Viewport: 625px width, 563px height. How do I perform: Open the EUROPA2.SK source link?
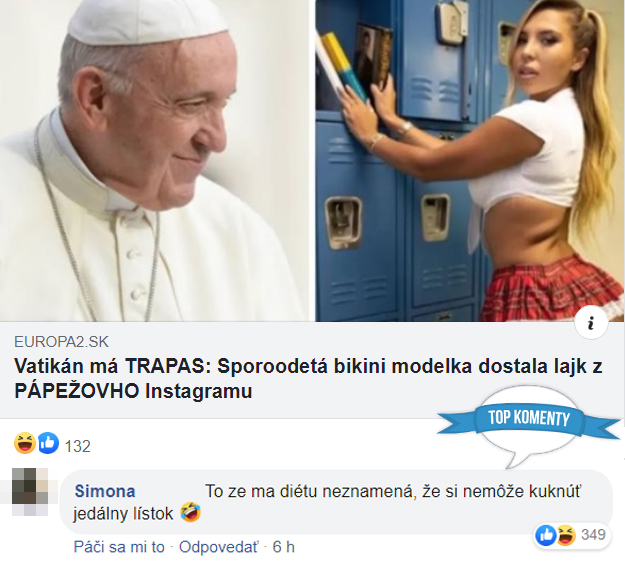coord(61,342)
